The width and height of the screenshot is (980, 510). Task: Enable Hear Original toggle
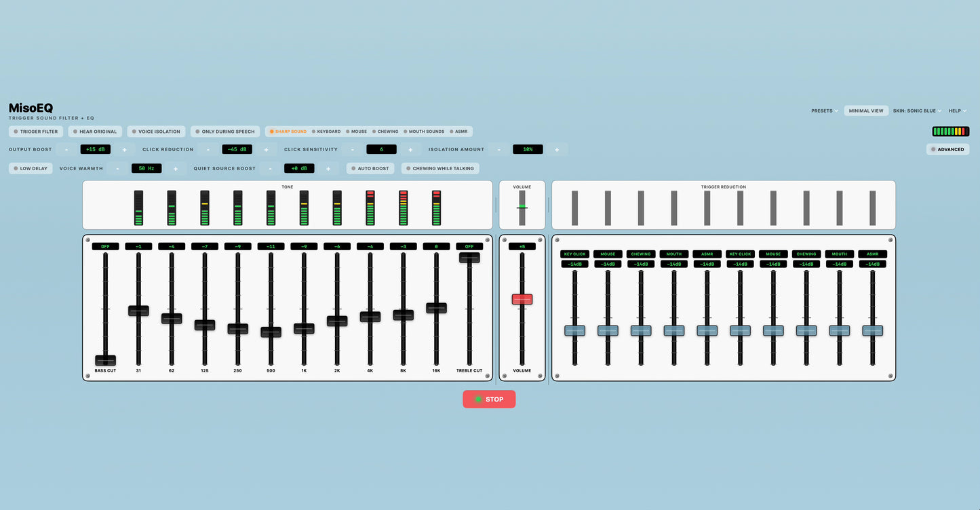95,132
